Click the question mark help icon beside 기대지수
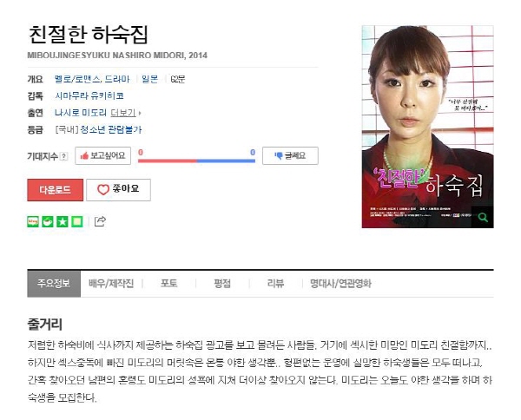This screenshot has height=420, width=521. 64,156
